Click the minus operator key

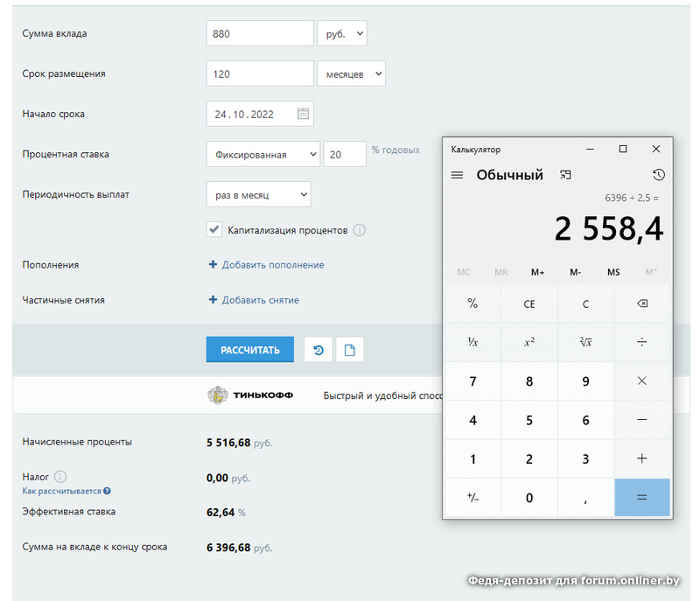[642, 420]
